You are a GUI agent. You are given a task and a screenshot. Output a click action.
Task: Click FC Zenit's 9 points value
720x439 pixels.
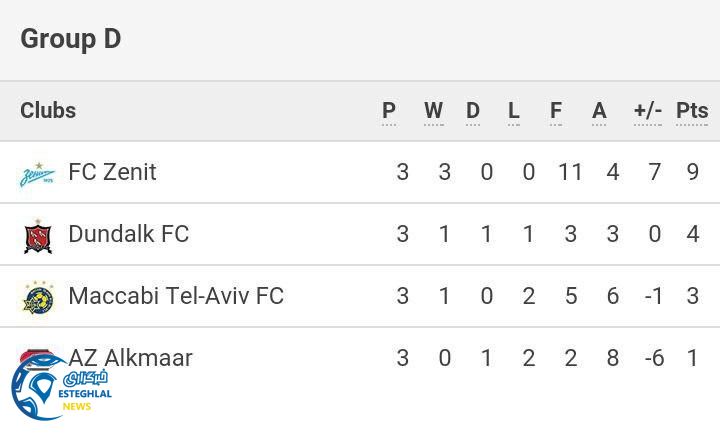click(693, 172)
